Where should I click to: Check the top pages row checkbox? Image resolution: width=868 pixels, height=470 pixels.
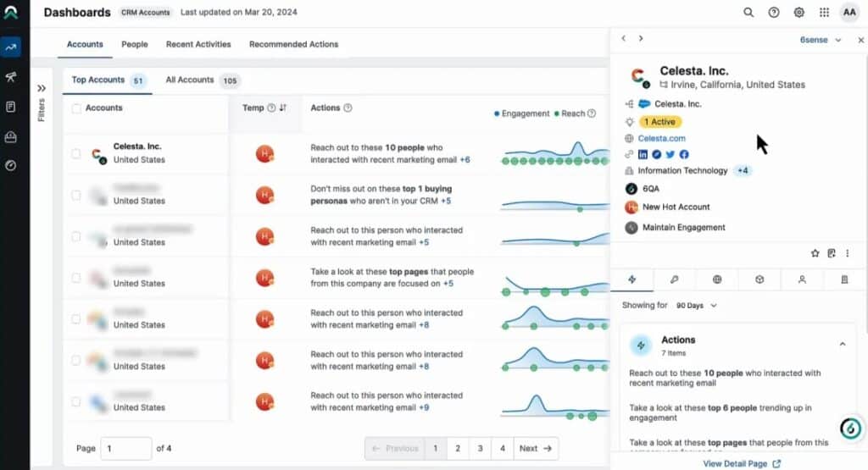tap(76, 278)
